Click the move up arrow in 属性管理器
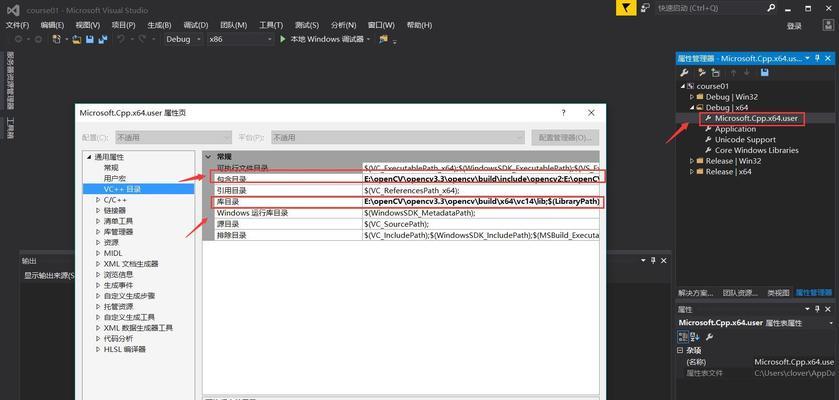 tap(733, 73)
